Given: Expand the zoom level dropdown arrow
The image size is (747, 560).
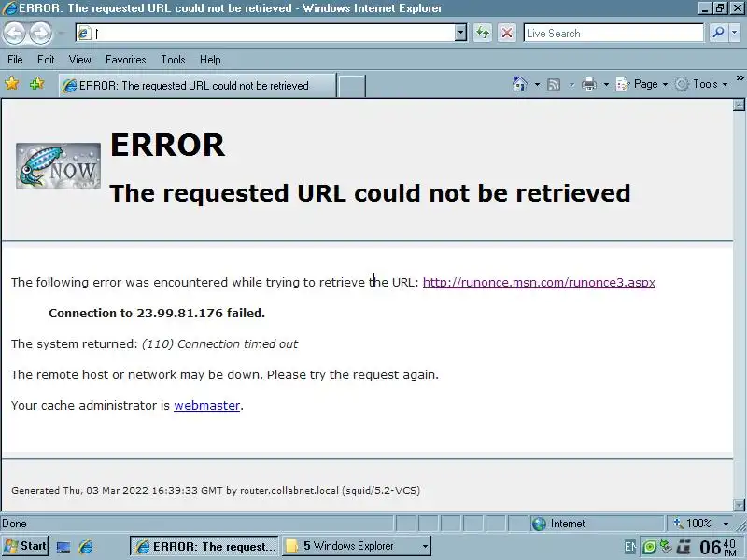Looking at the screenshot, I should [726, 524].
